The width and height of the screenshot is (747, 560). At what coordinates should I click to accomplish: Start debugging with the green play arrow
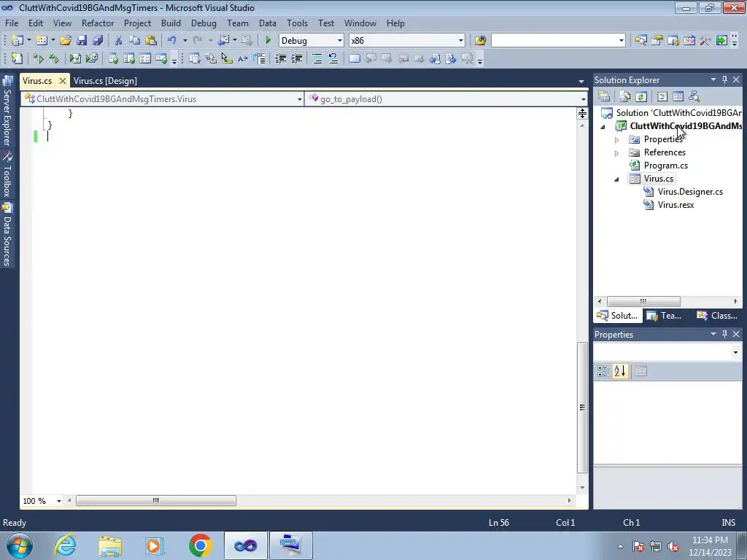[x=268, y=41]
